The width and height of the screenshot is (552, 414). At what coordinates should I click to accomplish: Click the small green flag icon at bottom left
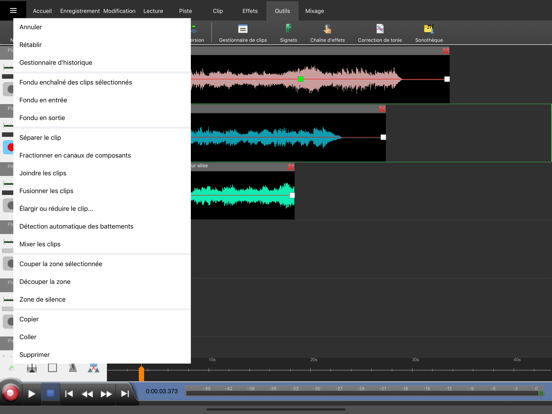click(11, 368)
